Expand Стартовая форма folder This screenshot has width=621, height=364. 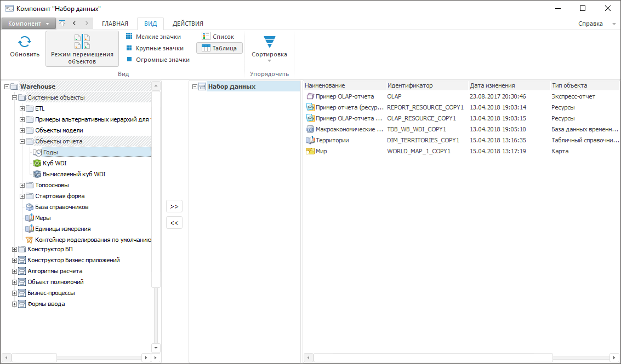coord(22,197)
